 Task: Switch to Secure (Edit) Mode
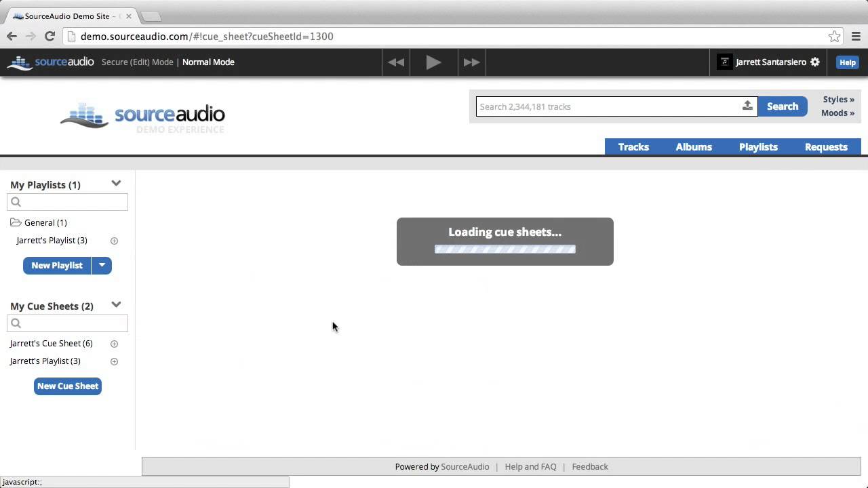(x=137, y=62)
